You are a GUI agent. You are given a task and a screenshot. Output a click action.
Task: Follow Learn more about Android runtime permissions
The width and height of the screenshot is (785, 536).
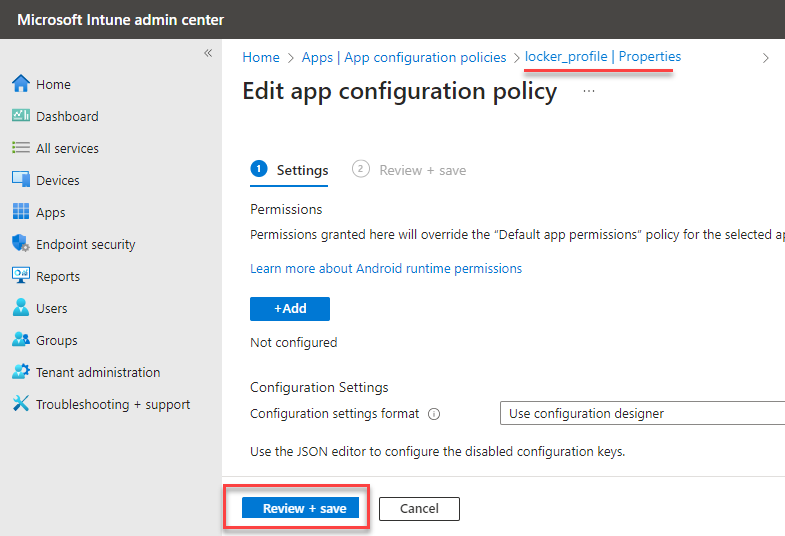(386, 269)
